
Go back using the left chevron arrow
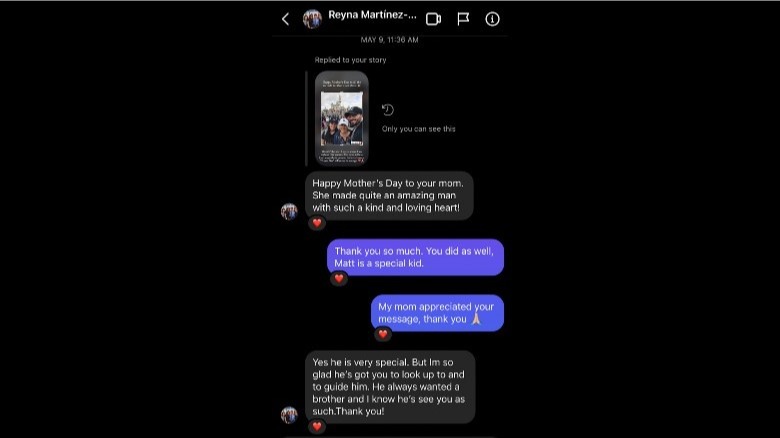286,19
